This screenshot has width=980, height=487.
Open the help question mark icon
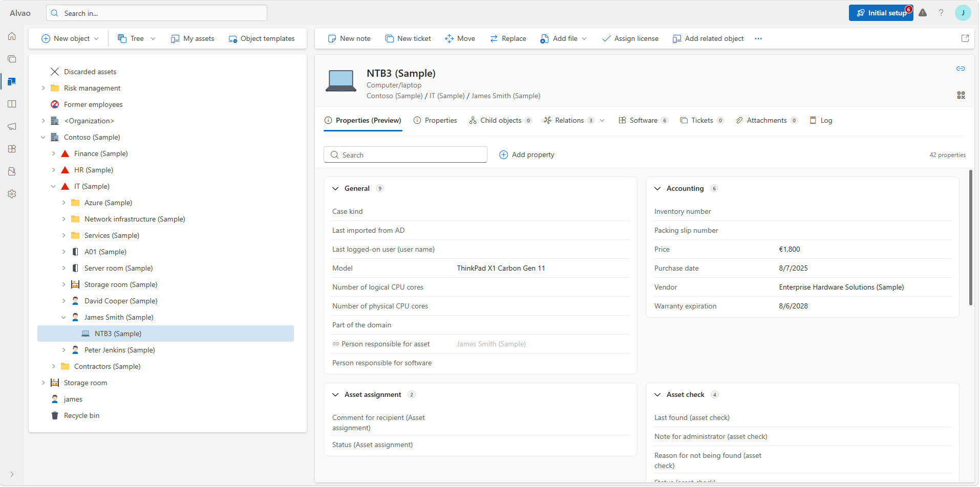click(x=941, y=13)
